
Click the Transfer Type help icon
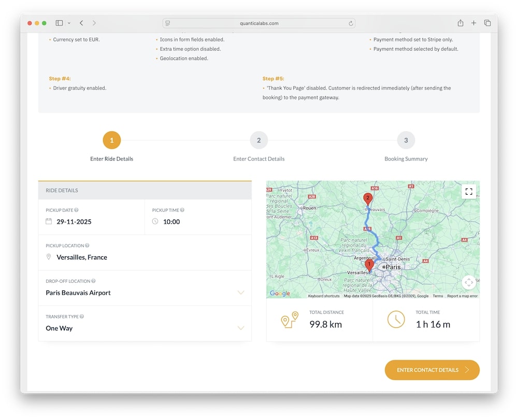82,316
